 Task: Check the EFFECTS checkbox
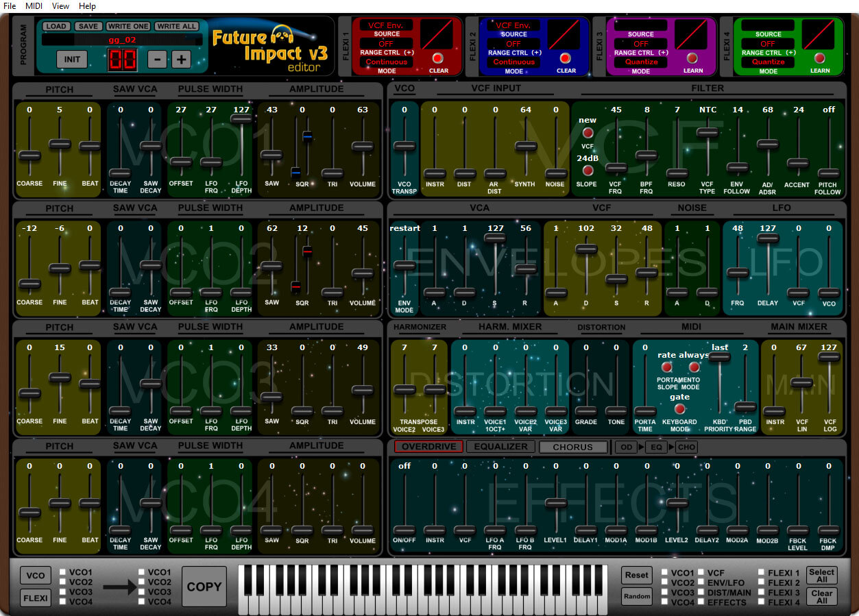coord(700,602)
